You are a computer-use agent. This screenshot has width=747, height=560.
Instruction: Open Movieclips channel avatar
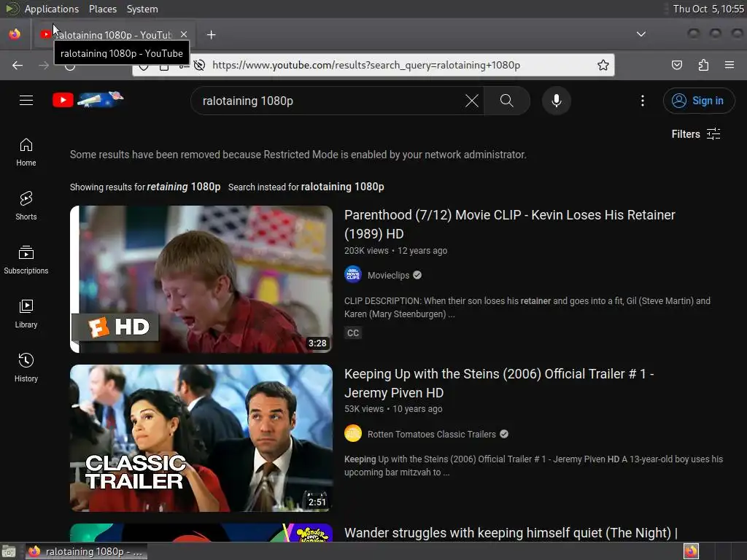coord(353,275)
